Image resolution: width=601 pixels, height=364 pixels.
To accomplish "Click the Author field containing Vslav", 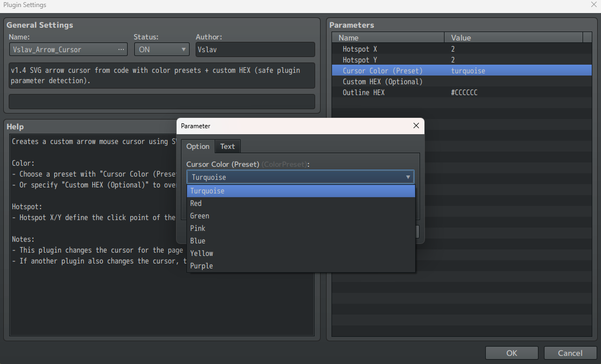I will (255, 49).
